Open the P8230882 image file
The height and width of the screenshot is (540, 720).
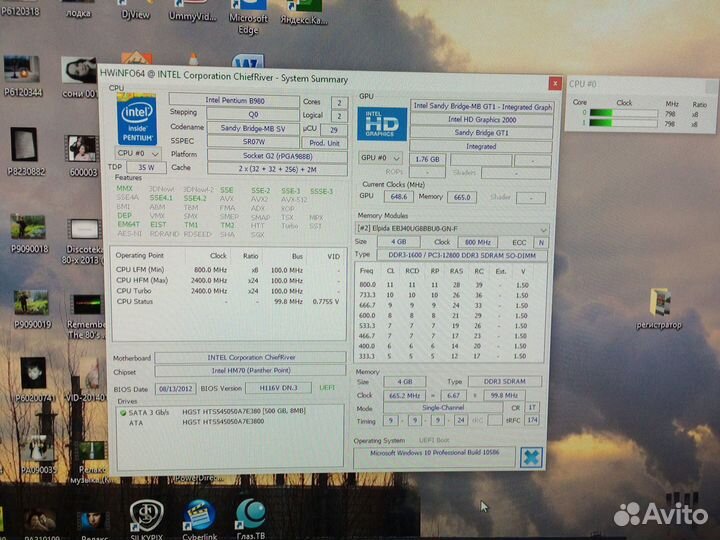25,152
